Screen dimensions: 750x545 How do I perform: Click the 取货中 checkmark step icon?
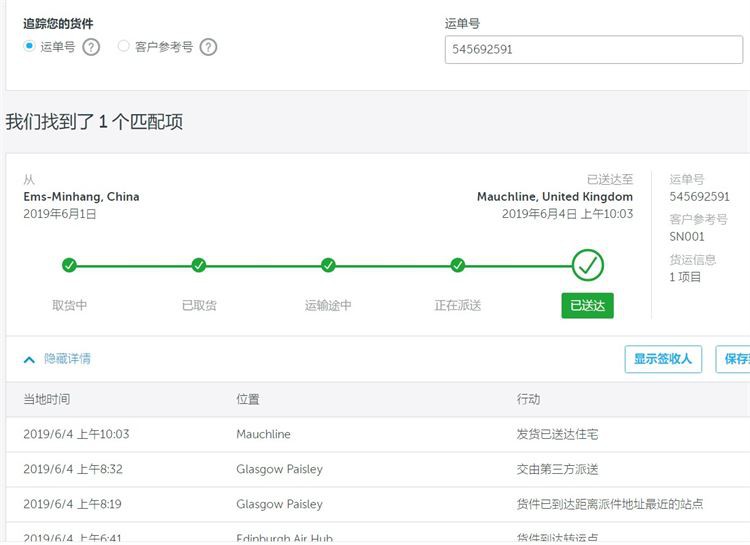pyautogui.click(x=69, y=265)
